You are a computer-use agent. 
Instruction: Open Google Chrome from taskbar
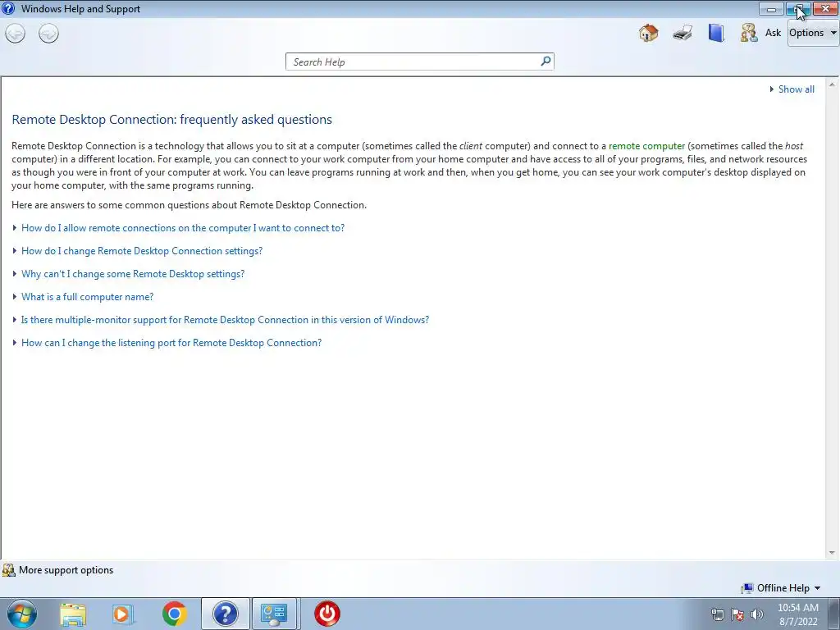pos(174,614)
